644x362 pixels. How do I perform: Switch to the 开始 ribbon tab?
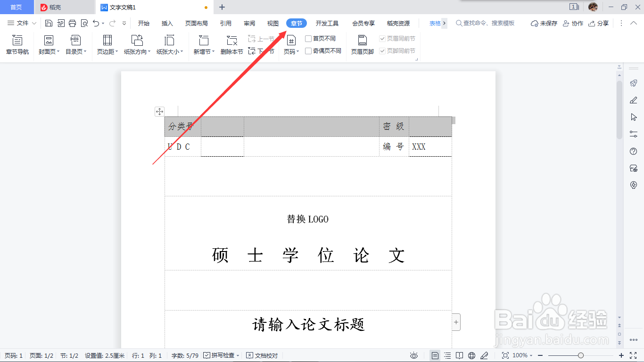(144, 23)
